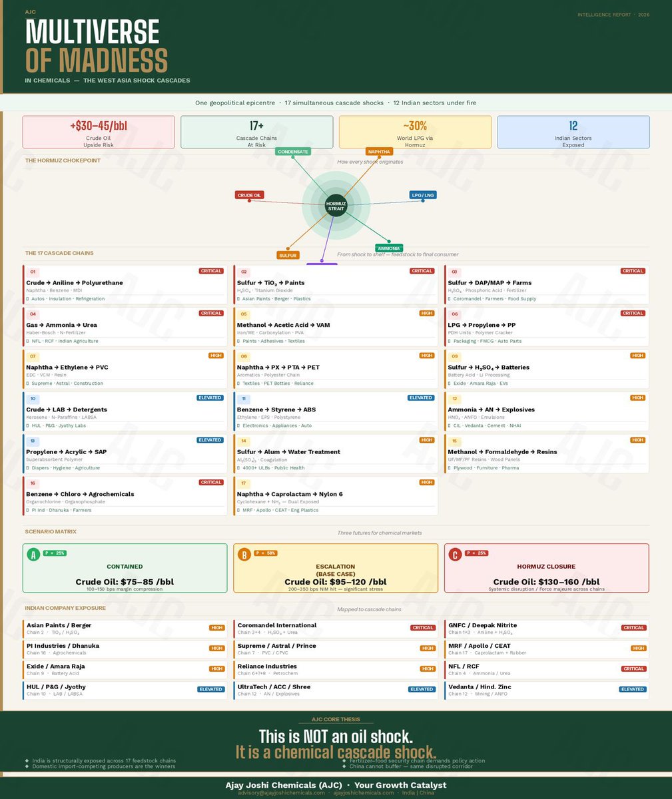Click the 07 number badge
This screenshot has width=672, height=799.
(33, 356)
